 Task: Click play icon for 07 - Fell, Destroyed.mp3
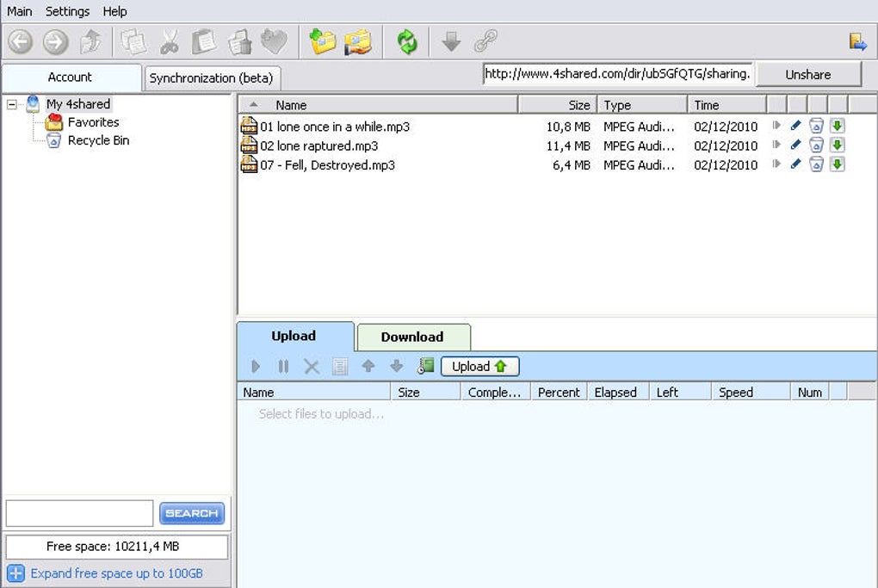point(776,164)
